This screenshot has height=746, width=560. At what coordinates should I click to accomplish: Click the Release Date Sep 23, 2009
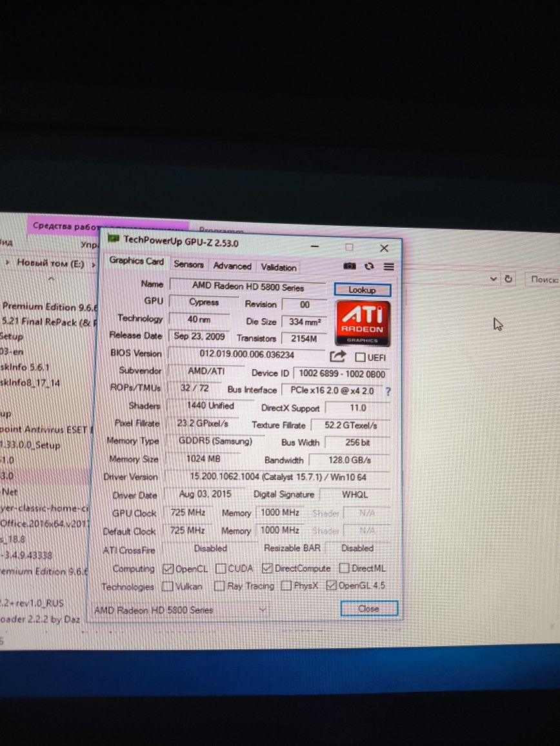199,336
